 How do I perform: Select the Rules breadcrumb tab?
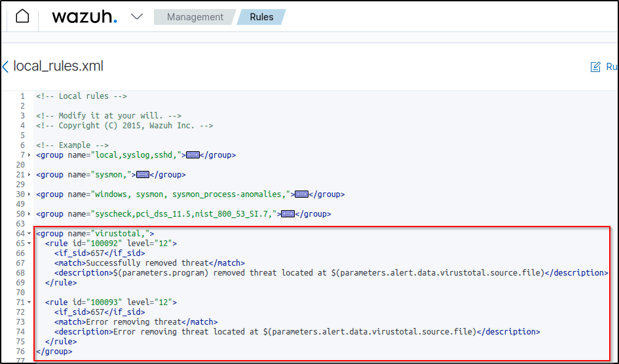[261, 17]
